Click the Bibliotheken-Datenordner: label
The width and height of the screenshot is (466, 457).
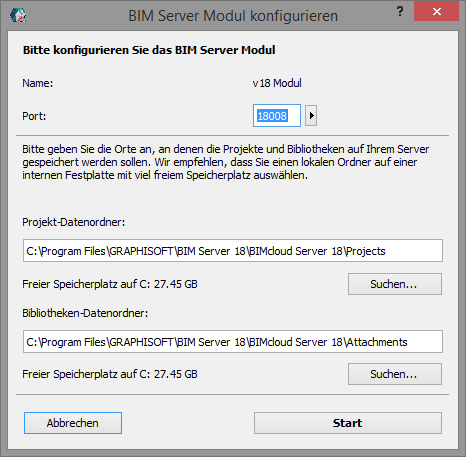[x=85, y=313]
